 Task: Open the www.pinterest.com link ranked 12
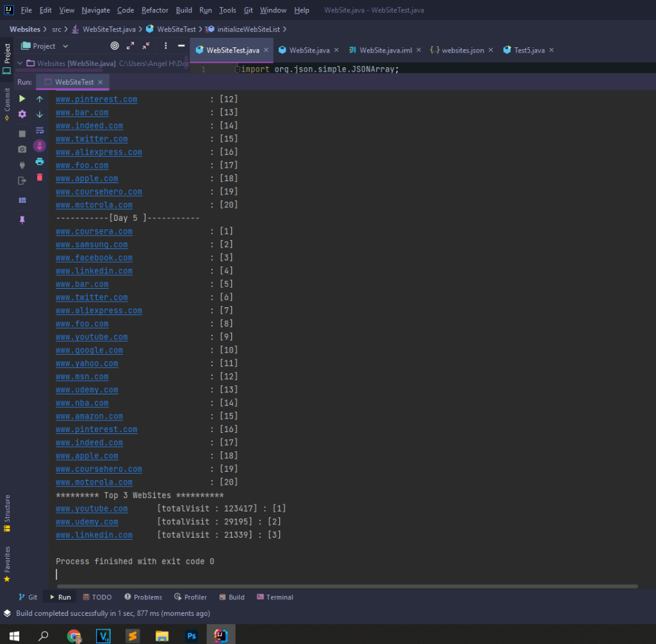[x=97, y=99]
